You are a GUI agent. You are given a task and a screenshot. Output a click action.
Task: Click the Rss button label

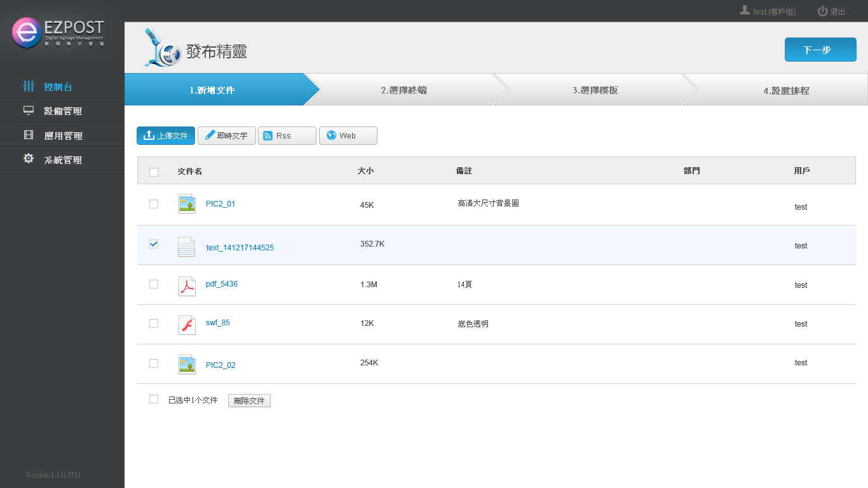(283, 136)
